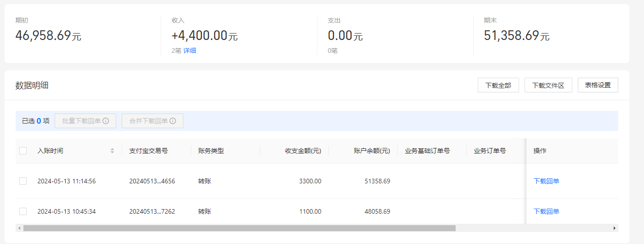
Task: Click the scrollbar right arrow
Action: tap(615, 228)
